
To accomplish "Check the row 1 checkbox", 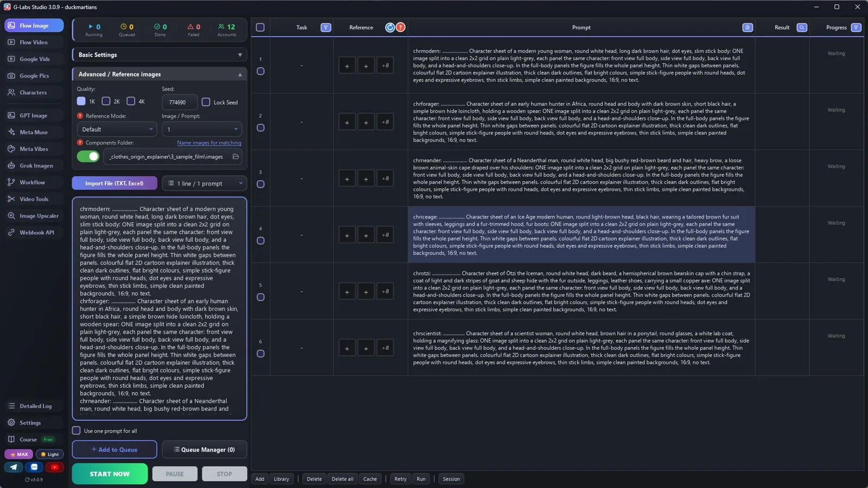I will point(260,72).
